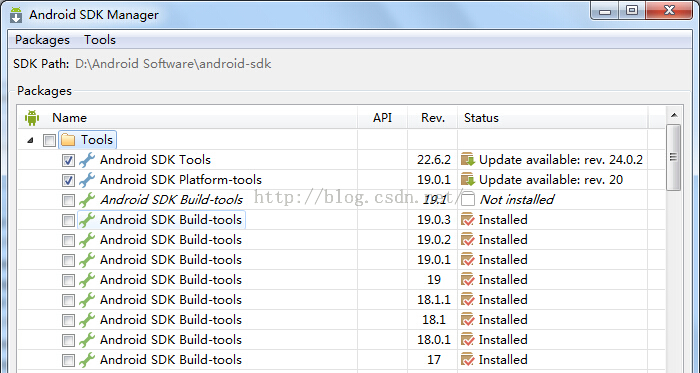Click revision value 19.0.3
700x373 pixels.
click(x=433, y=220)
